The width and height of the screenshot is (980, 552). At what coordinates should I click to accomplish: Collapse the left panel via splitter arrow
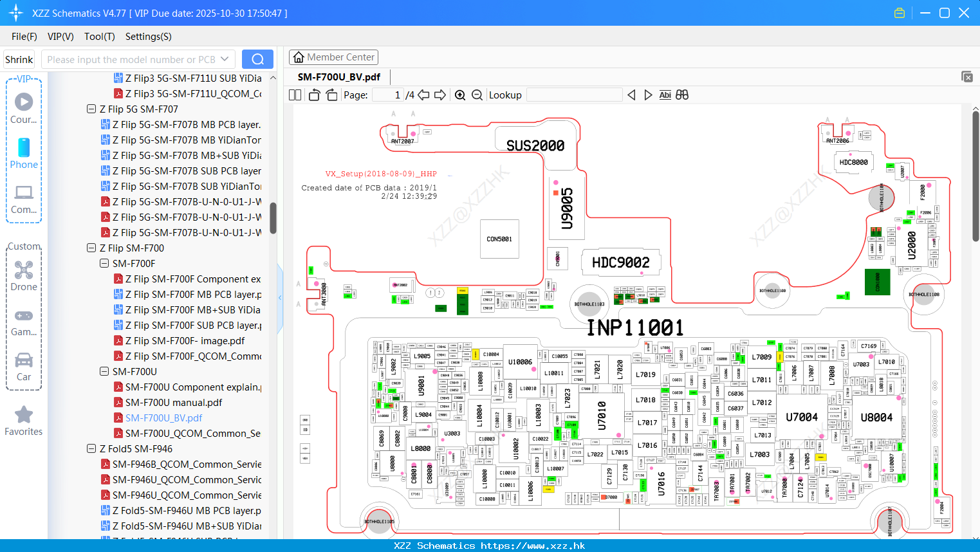280,297
